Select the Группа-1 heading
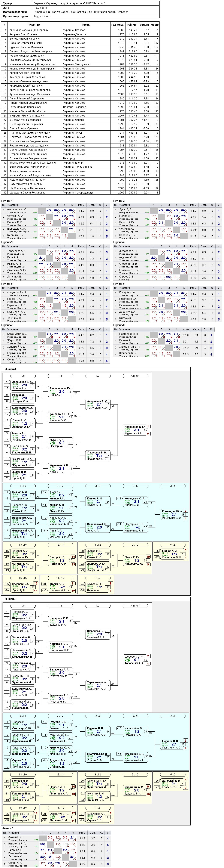 click(7, 201)
